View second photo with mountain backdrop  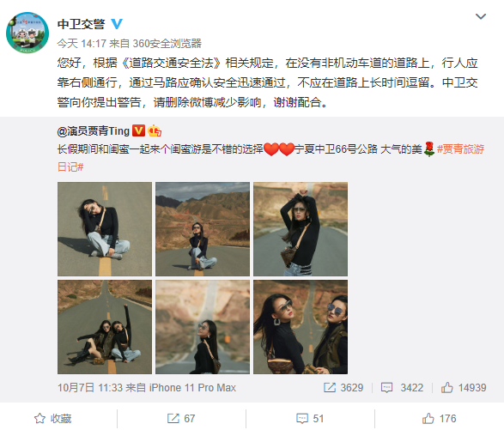[203, 229]
